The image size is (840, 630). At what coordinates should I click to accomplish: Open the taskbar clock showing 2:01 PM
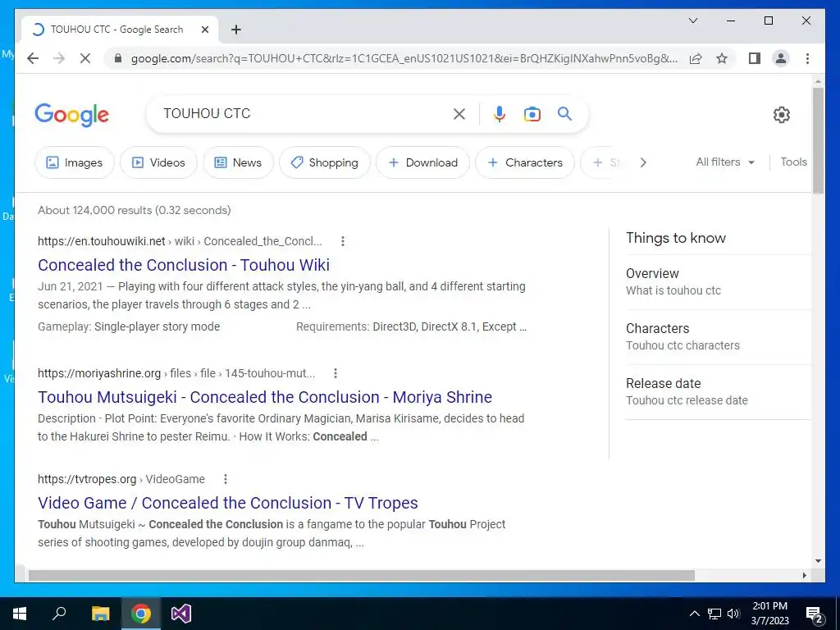tap(769, 614)
